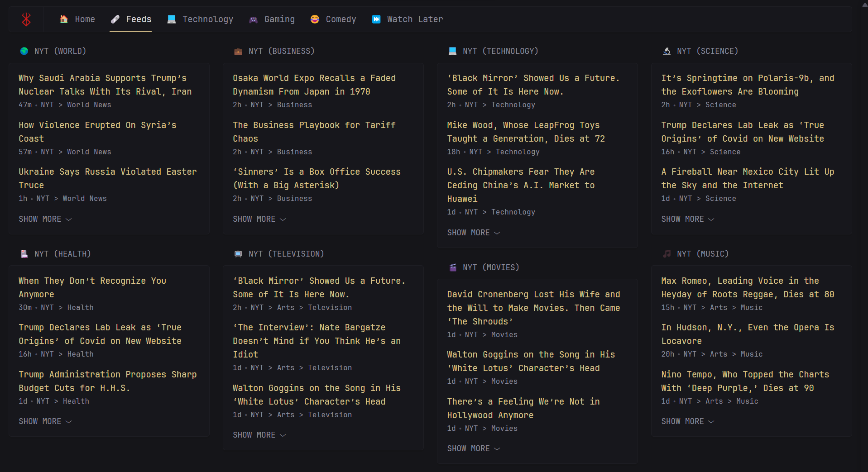Screen dimensions: 868x472
Task: Expand SHOW MORE in NYT (SCIENCE)
Action: pyautogui.click(x=688, y=219)
